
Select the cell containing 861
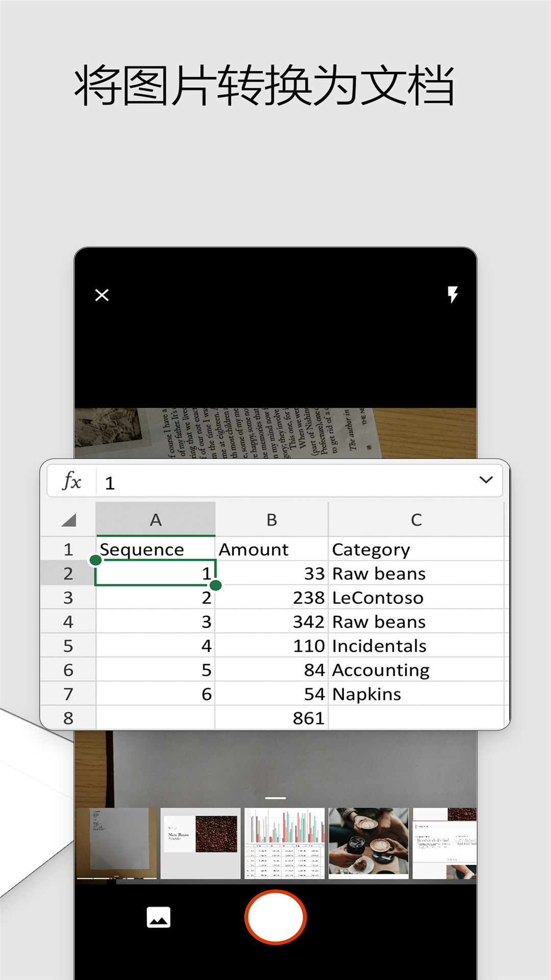pos(271,718)
